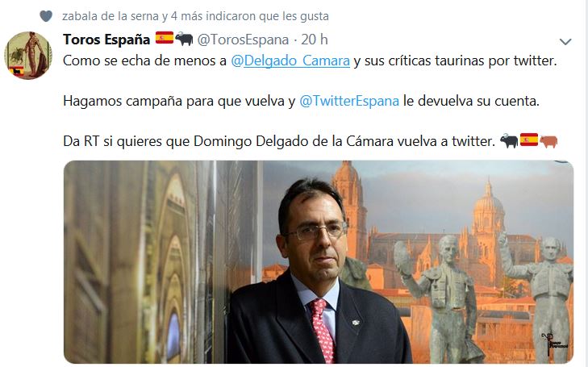588x367 pixels.
Task: Open the attached photo of the man in glasses
Action: (319, 261)
